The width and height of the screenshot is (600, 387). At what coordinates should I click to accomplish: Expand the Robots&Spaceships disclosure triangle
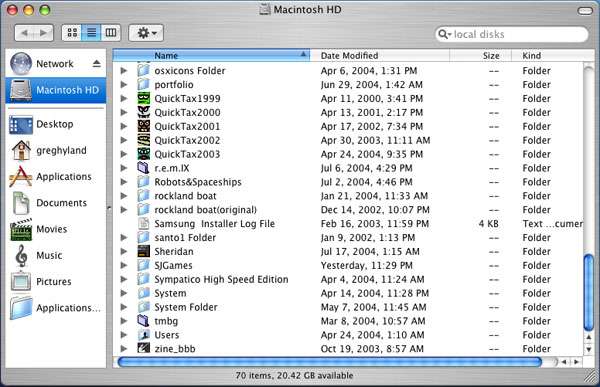pyautogui.click(x=124, y=182)
